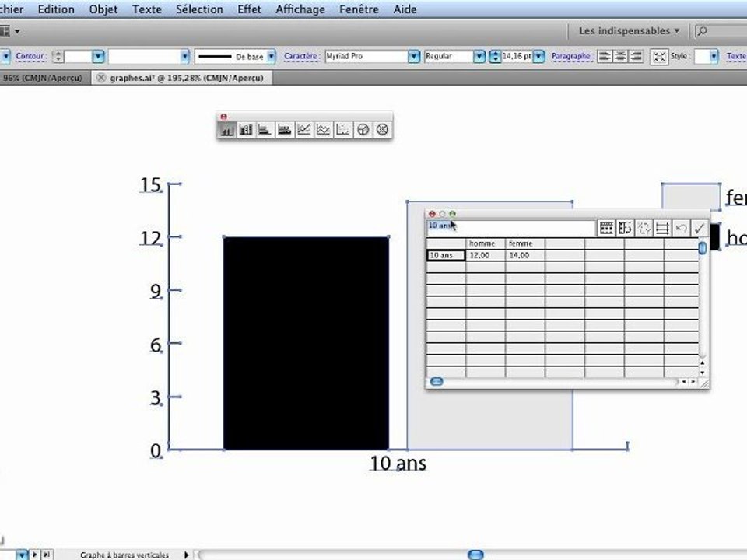
Task: Click Revert icon in graph data window
Action: (x=682, y=228)
